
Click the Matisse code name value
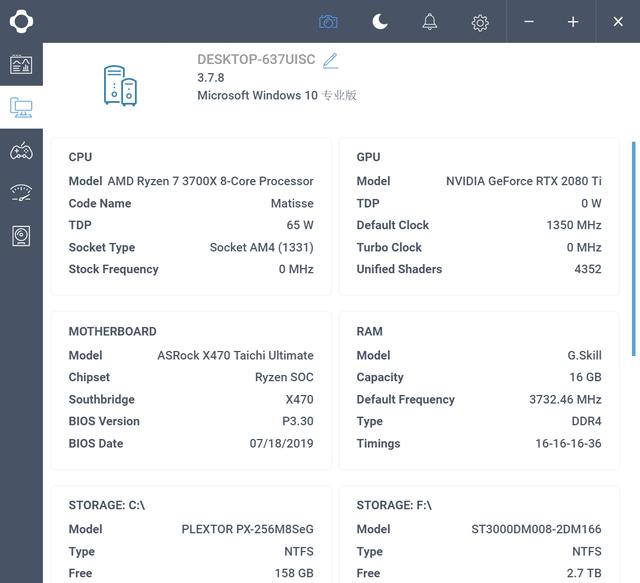pos(292,203)
